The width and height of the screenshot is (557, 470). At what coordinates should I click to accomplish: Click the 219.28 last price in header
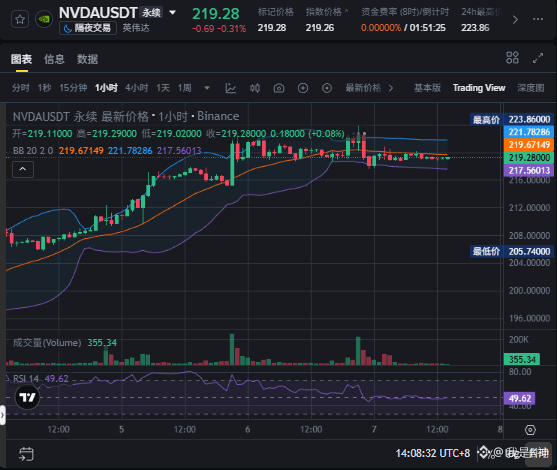(216, 14)
